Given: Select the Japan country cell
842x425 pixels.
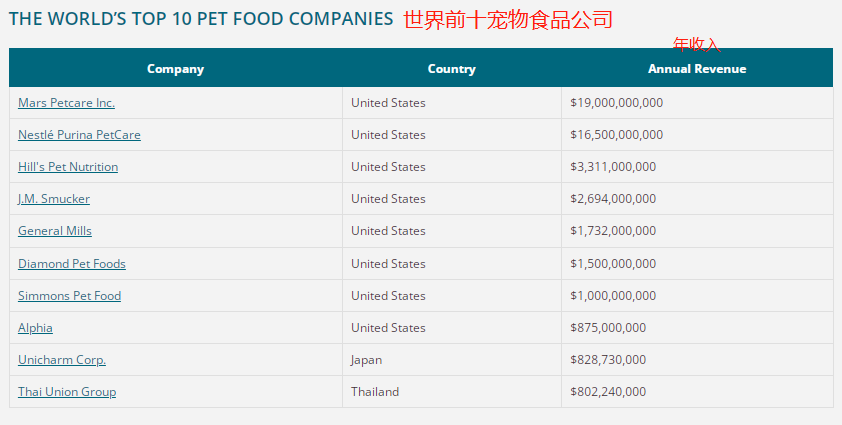Looking at the screenshot, I should coord(366,360).
